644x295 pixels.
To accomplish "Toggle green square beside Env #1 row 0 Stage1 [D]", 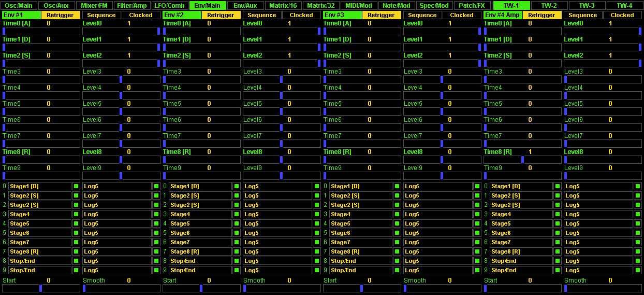I will tap(76, 186).
